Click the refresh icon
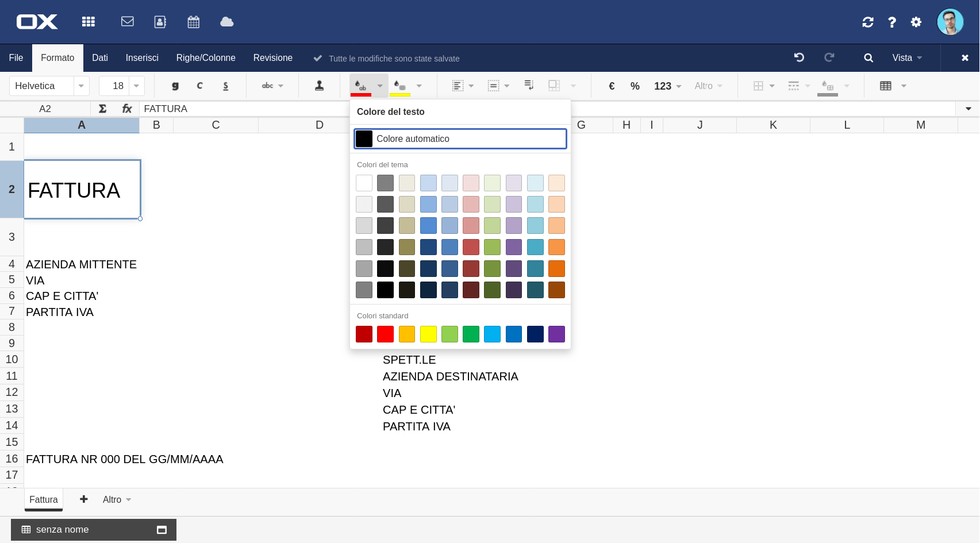The height and width of the screenshot is (543, 980). [x=868, y=22]
